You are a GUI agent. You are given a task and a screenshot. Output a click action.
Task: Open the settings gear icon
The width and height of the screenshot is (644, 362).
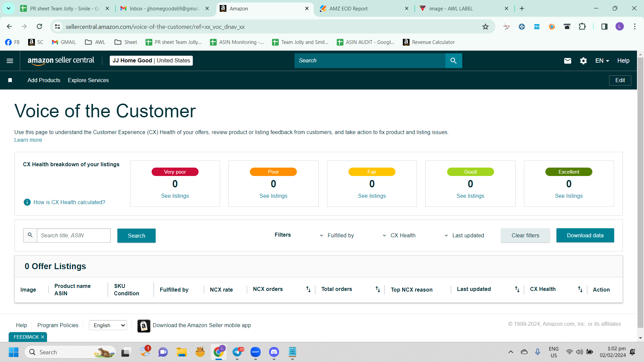coord(584,61)
